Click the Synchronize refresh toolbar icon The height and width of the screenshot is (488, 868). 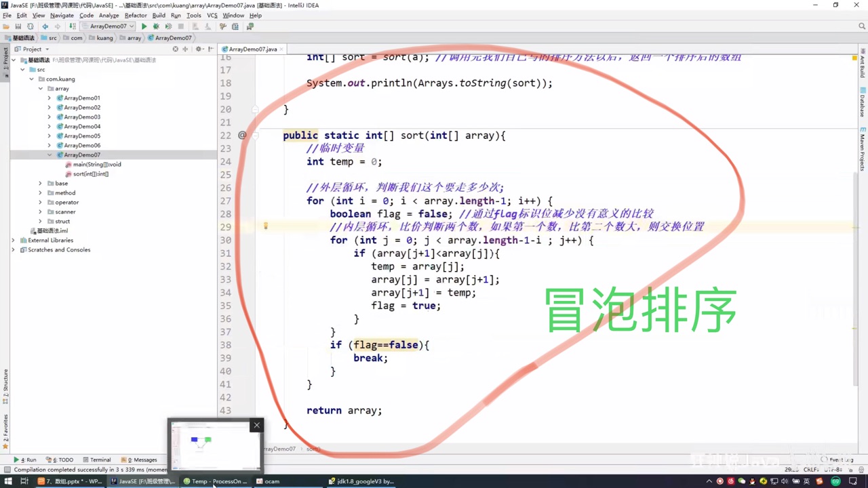(30, 26)
